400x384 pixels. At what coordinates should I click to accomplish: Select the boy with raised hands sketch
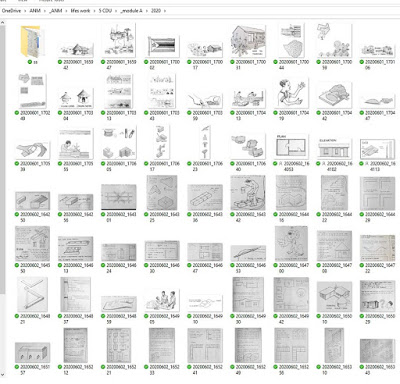click(291, 91)
